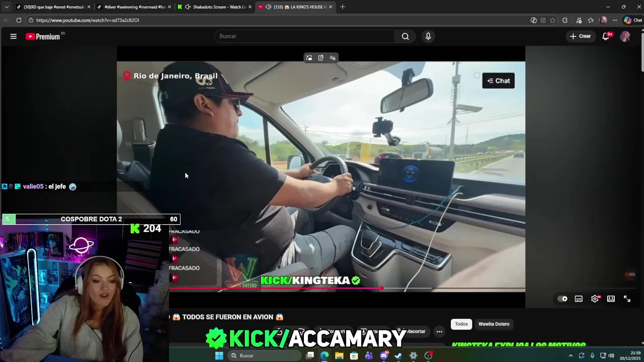Open the tab search dropdown arrow

pyautogui.click(x=6, y=7)
